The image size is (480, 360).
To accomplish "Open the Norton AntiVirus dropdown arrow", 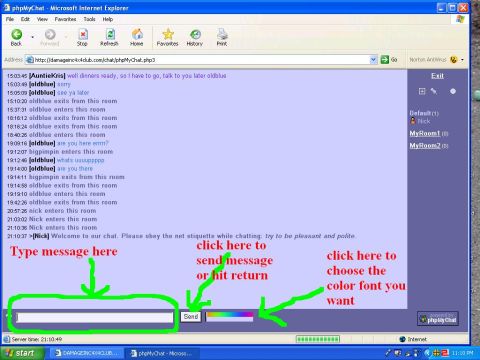I will point(462,60).
